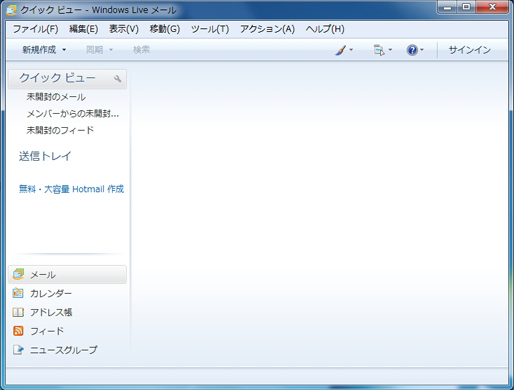Select the メール label in navigation

(43, 275)
